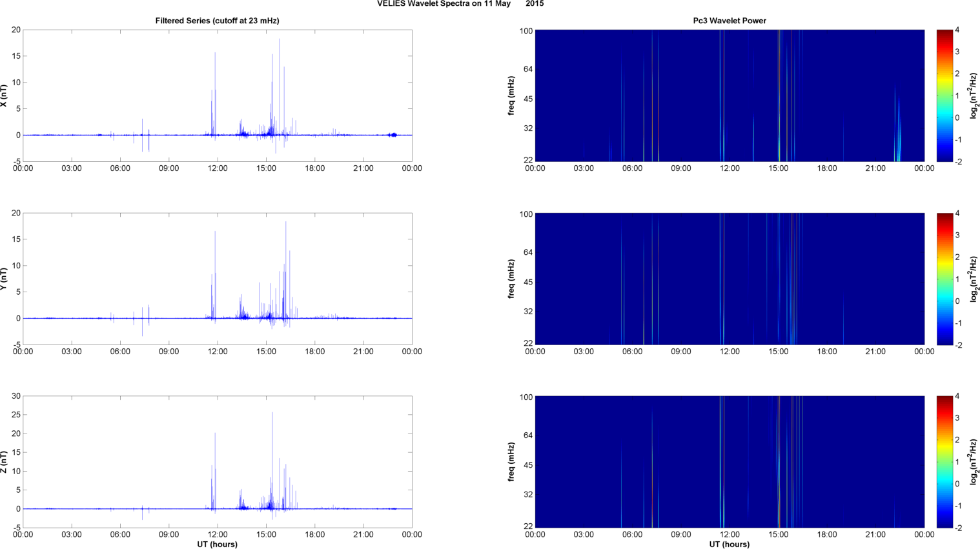Click 'freq (mHz)' label of top wavelet plot
Screen dimensions: 980x549
coord(511,95)
